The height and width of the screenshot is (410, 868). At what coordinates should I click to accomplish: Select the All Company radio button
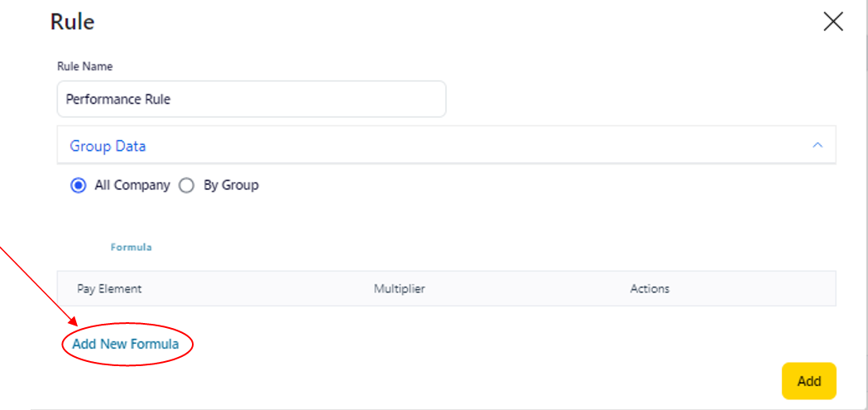pyautogui.click(x=79, y=186)
